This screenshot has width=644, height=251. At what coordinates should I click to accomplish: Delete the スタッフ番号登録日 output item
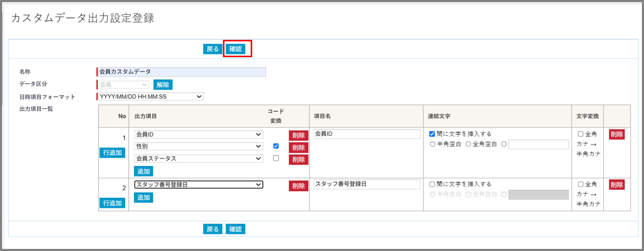pos(298,186)
